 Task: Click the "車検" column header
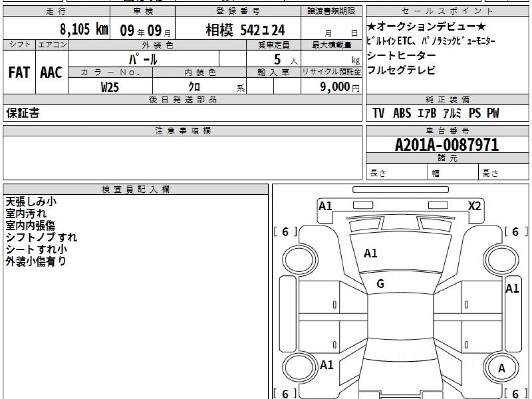(142, 12)
